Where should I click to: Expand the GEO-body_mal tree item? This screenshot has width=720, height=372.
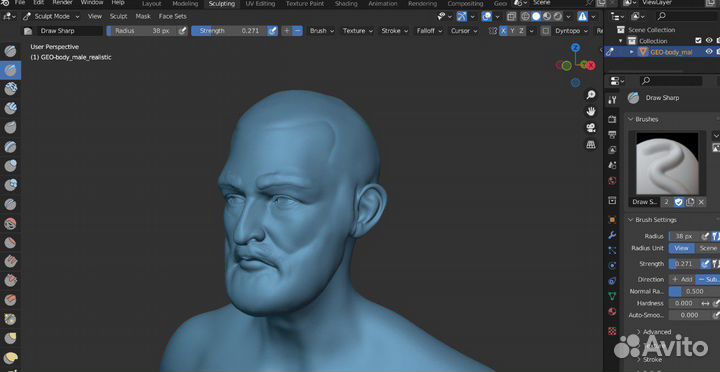[x=631, y=52]
